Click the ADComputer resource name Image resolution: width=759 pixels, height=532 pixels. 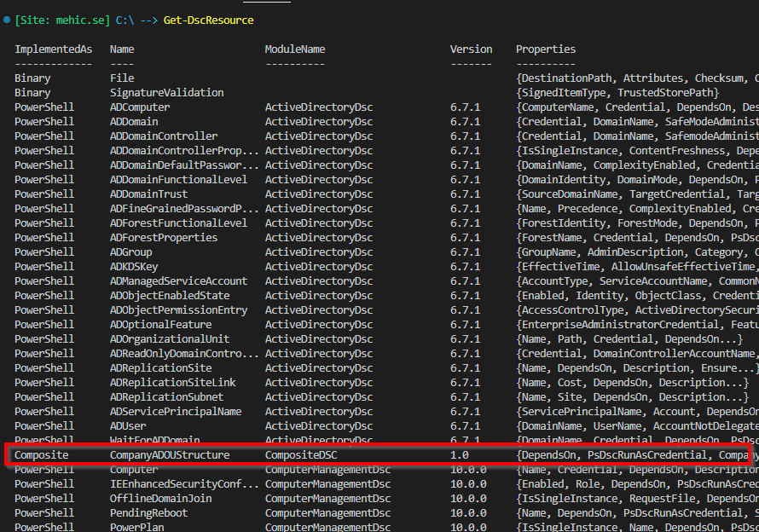coord(140,107)
